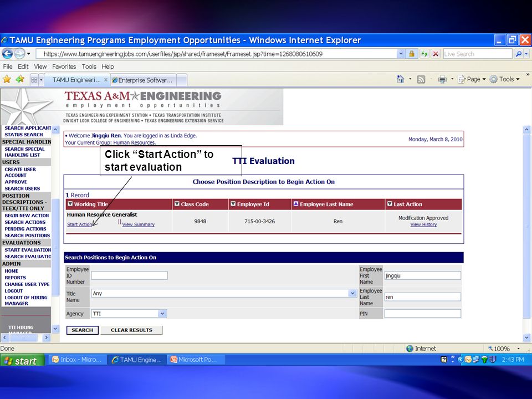
Task: Click the Employee First Name field
Action: (x=423, y=275)
